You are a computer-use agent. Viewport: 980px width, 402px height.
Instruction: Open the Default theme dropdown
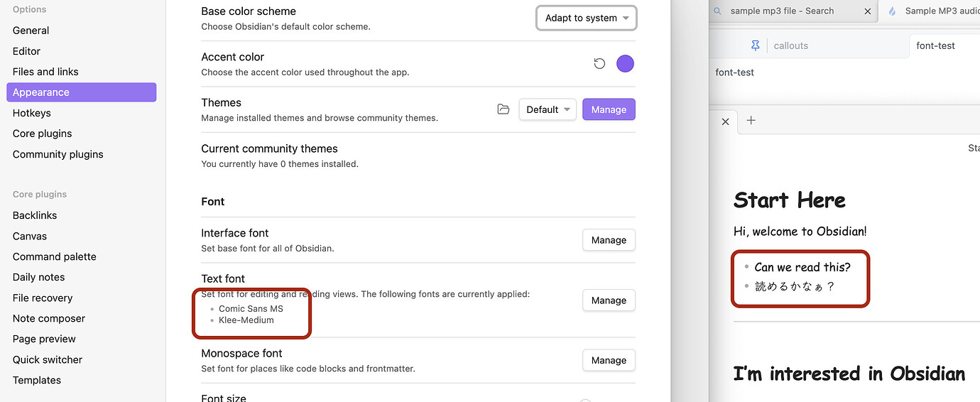(548, 109)
